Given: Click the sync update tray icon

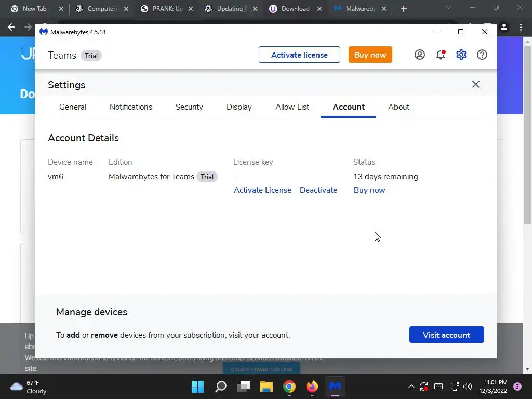Looking at the screenshot, I should coord(424,387).
